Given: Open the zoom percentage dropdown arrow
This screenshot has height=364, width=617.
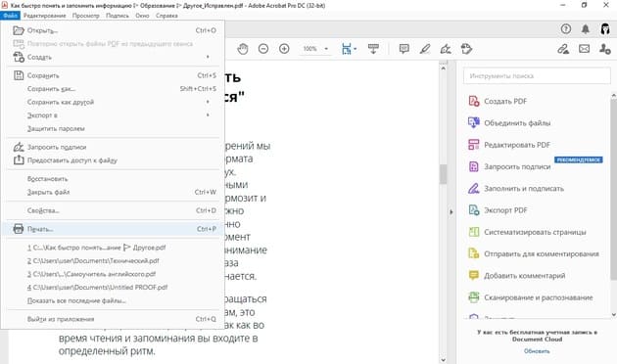Looking at the screenshot, I should [x=326, y=49].
